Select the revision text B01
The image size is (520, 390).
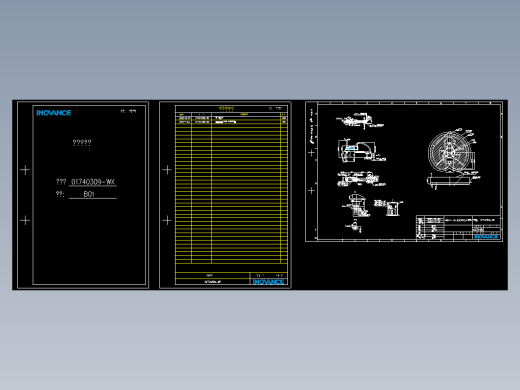point(89,194)
